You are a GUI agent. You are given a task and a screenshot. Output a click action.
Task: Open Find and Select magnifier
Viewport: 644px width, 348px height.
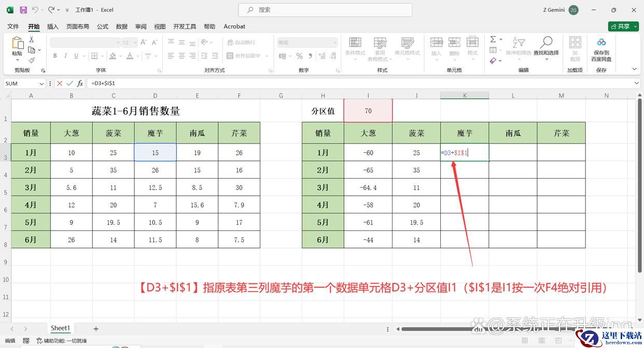546,44
